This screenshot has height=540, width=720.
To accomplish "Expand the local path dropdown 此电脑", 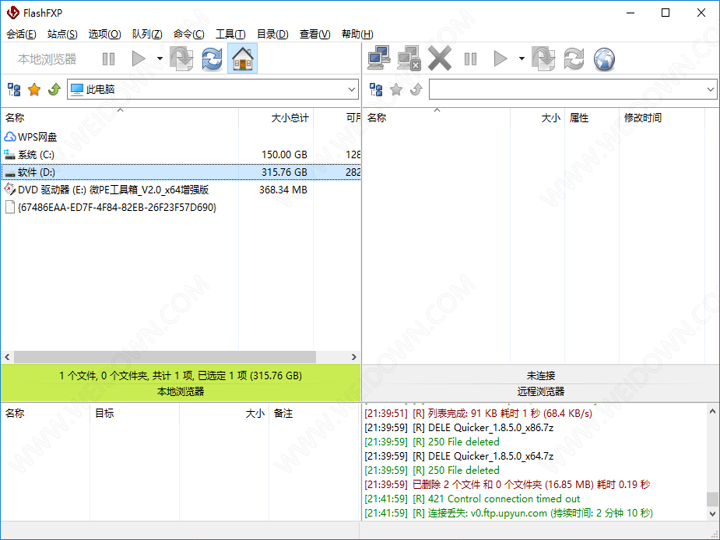I will (352, 90).
